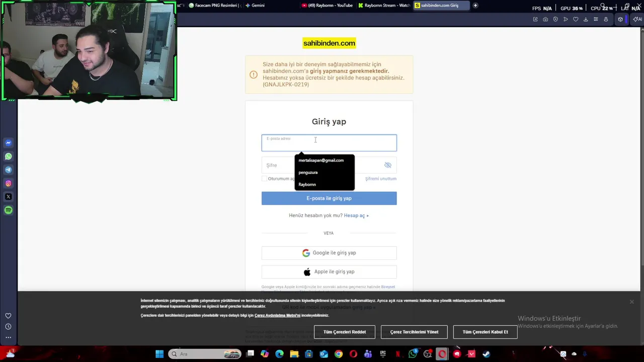Click Google ile giriş yap button
Image resolution: width=644 pixels, height=362 pixels.
pyautogui.click(x=329, y=253)
